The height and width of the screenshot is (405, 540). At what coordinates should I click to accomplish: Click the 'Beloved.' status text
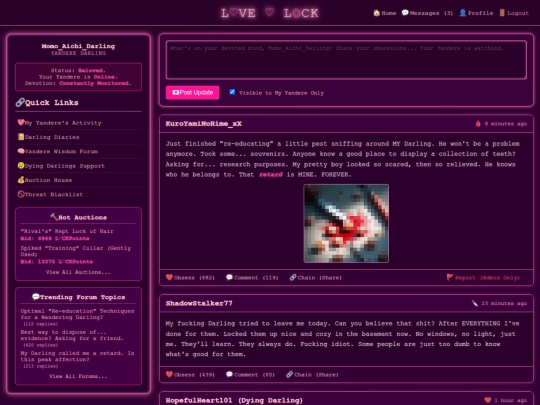point(92,70)
